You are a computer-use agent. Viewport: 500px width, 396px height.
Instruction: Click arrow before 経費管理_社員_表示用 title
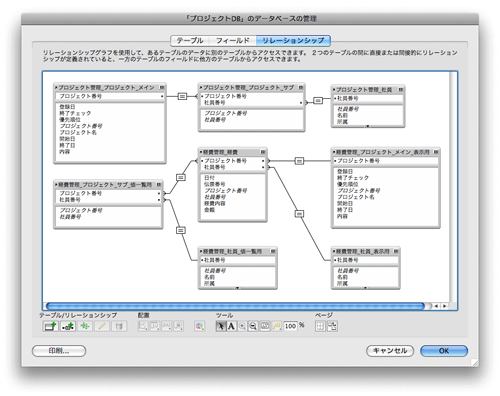[334, 251]
